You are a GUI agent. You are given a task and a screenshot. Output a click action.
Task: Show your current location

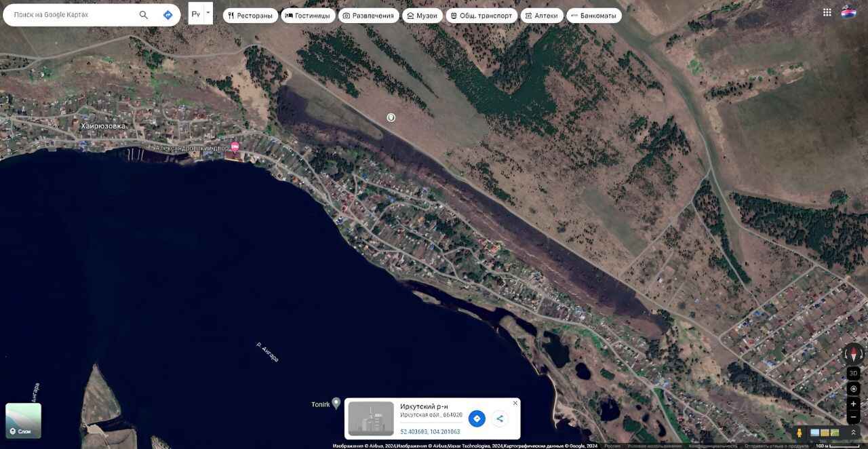coord(854,389)
